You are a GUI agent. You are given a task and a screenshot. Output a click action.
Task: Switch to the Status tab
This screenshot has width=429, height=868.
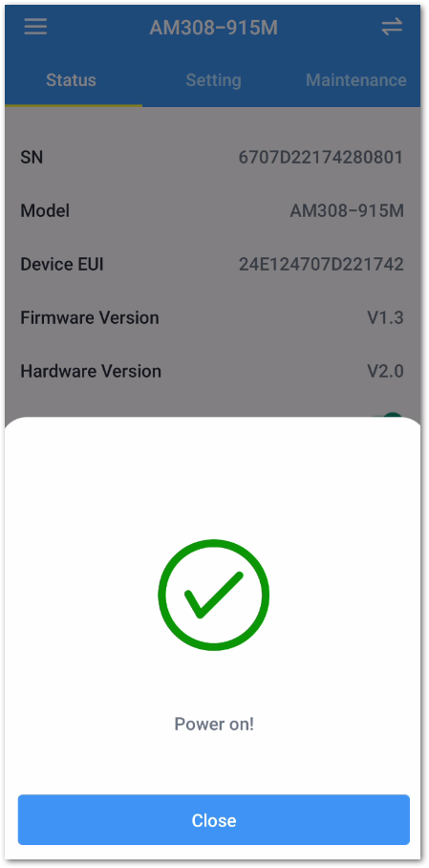coord(71,79)
